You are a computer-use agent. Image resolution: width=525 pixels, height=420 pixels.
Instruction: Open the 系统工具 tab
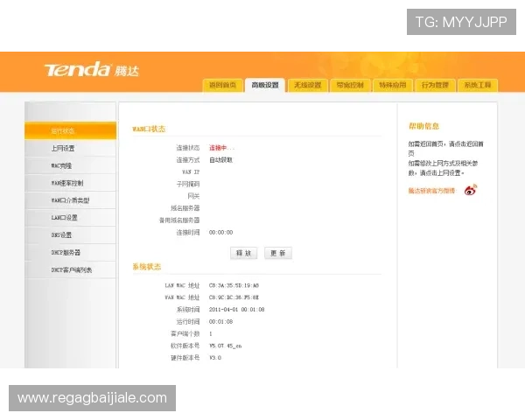pyautogui.click(x=478, y=85)
